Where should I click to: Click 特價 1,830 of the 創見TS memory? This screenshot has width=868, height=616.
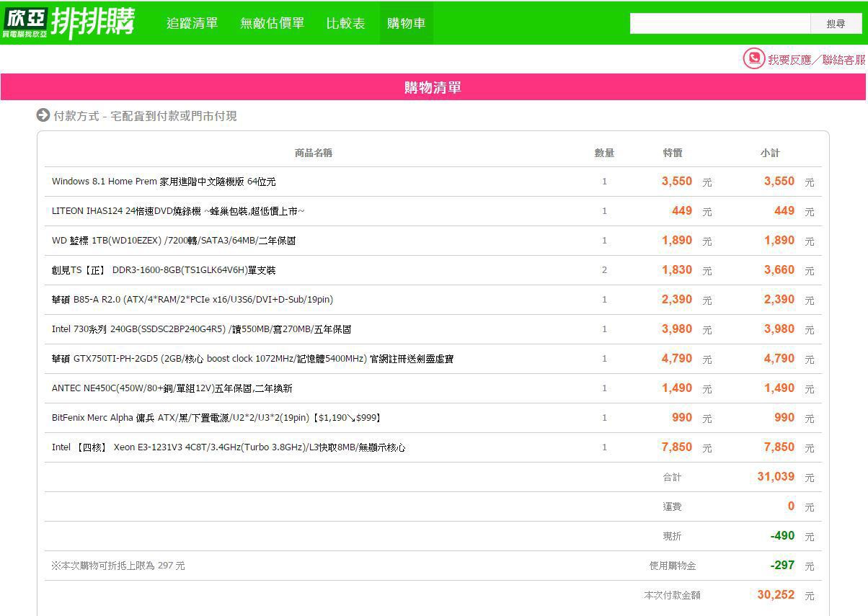(x=677, y=270)
